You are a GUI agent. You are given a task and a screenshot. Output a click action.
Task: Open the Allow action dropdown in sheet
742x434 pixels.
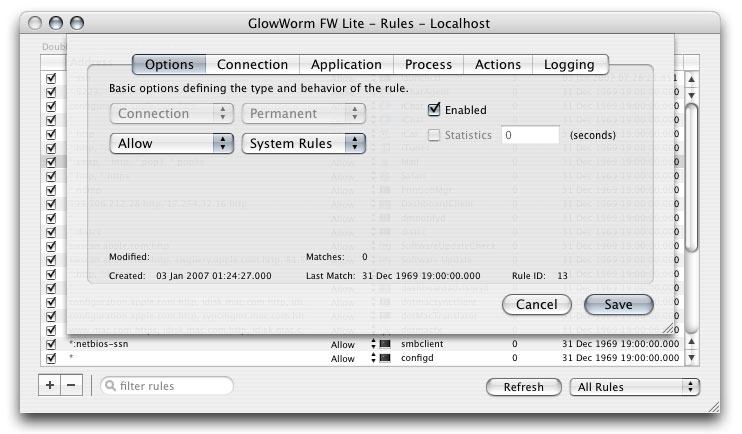(x=172, y=143)
